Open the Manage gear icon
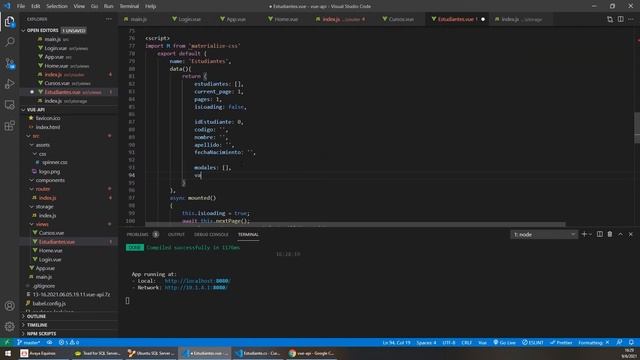640x360 pixels. (x=9, y=326)
